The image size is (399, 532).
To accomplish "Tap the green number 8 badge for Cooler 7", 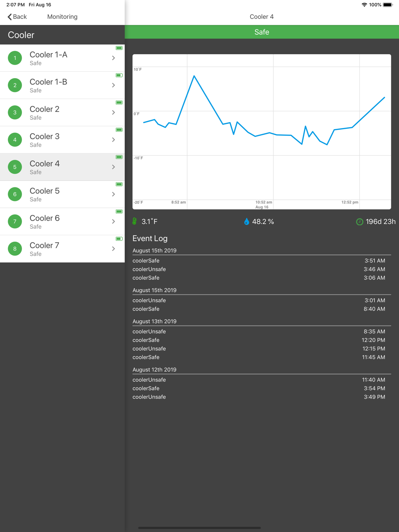I will [x=15, y=249].
